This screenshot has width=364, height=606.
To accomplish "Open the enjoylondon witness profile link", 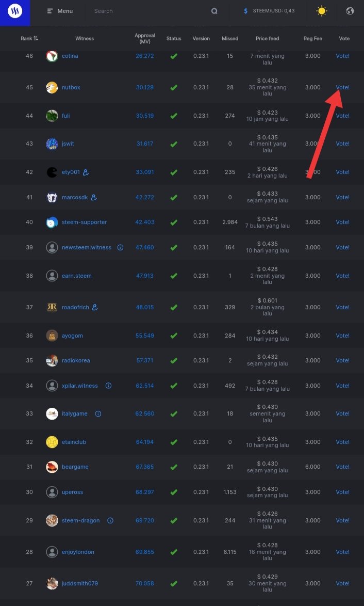I will pyautogui.click(x=78, y=552).
